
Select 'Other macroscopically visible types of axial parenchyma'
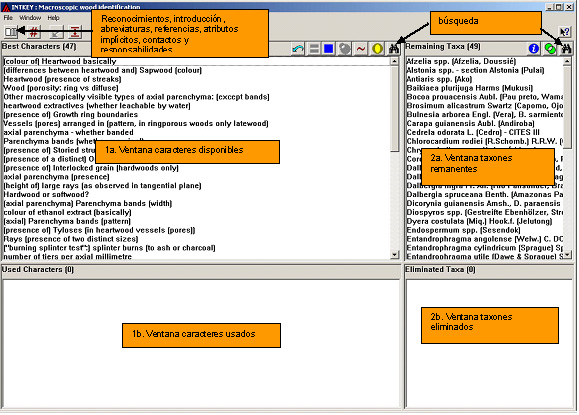[136, 97]
